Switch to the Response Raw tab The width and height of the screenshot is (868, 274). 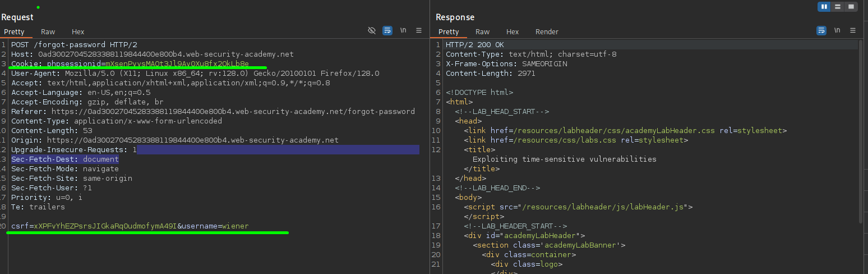(482, 32)
